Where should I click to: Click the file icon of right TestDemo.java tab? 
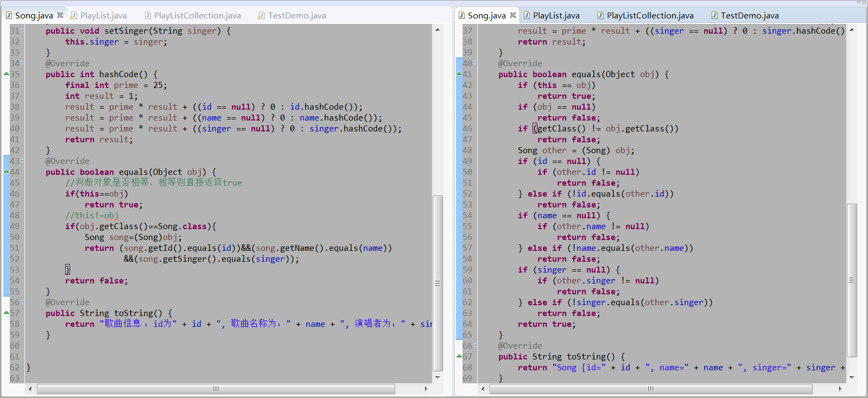pyautogui.click(x=714, y=15)
